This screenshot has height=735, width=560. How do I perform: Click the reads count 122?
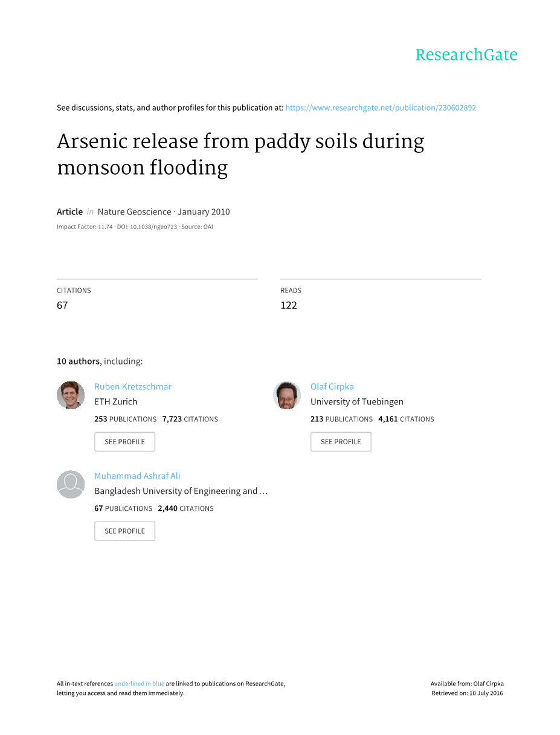click(x=289, y=305)
